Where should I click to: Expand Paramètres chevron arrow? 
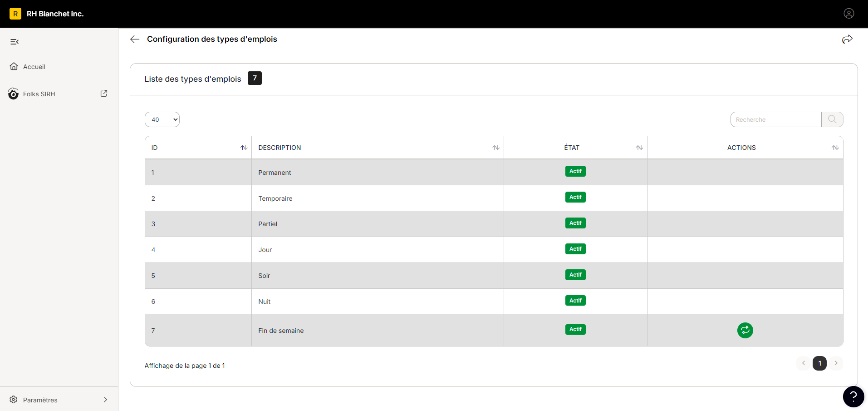click(x=105, y=400)
